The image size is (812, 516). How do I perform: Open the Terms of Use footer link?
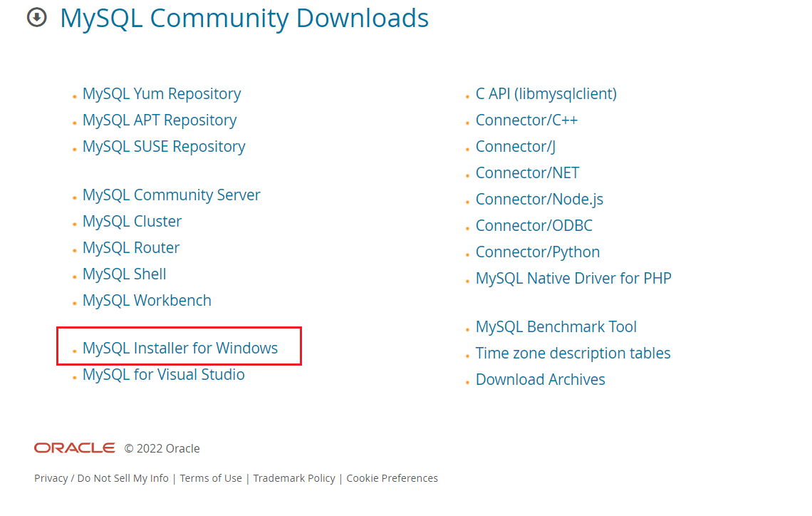(x=211, y=478)
